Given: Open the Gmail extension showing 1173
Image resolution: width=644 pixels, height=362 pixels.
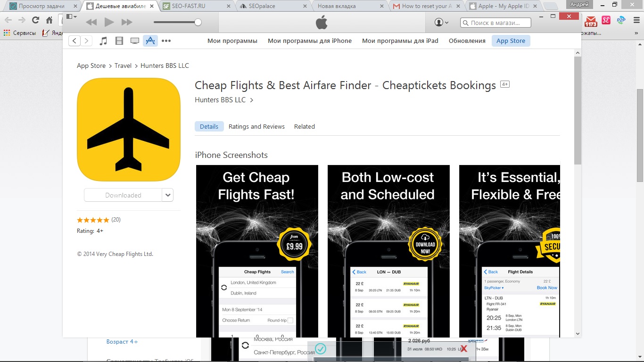Looking at the screenshot, I should click(591, 21).
